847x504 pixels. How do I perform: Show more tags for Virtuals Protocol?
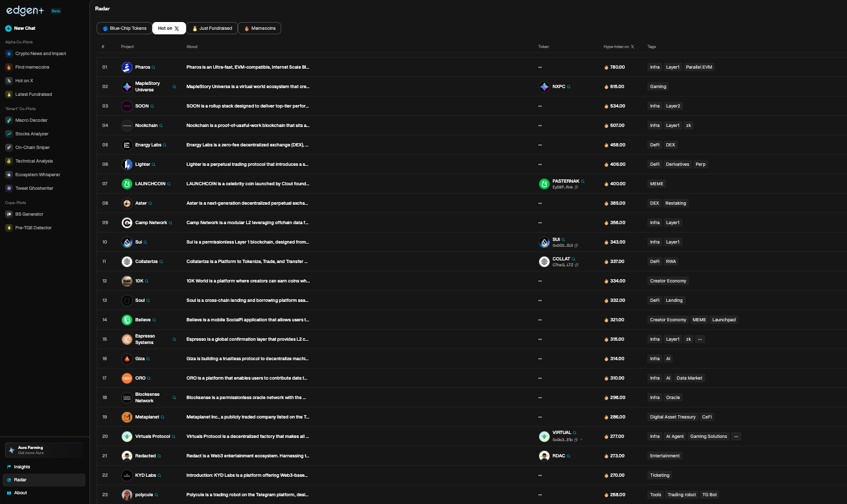[736, 437]
